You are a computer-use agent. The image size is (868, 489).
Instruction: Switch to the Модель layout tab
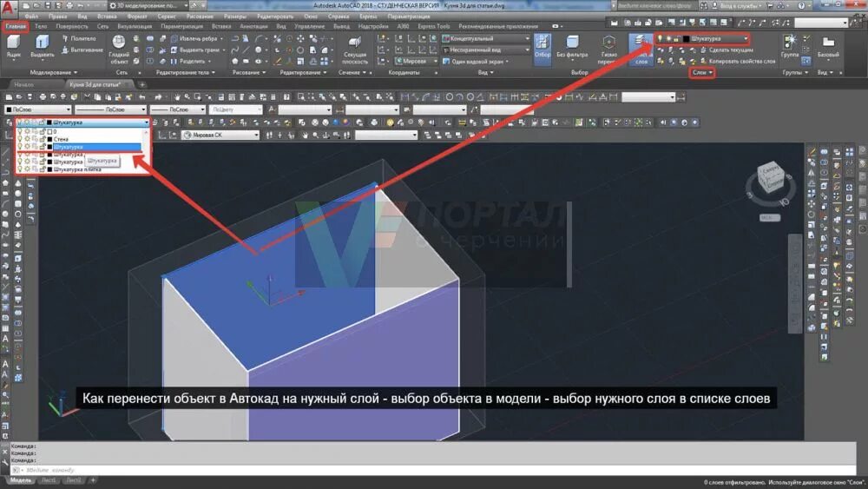coord(21,480)
